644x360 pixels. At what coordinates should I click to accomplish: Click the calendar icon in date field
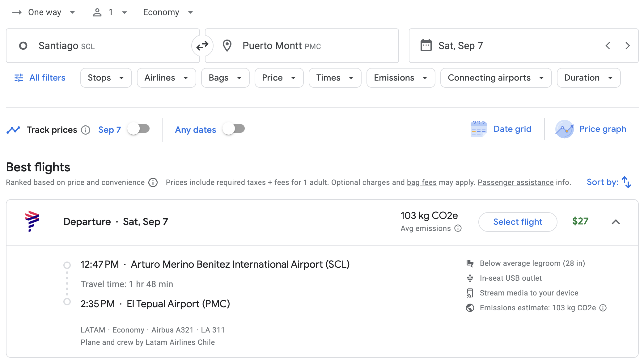426,45
